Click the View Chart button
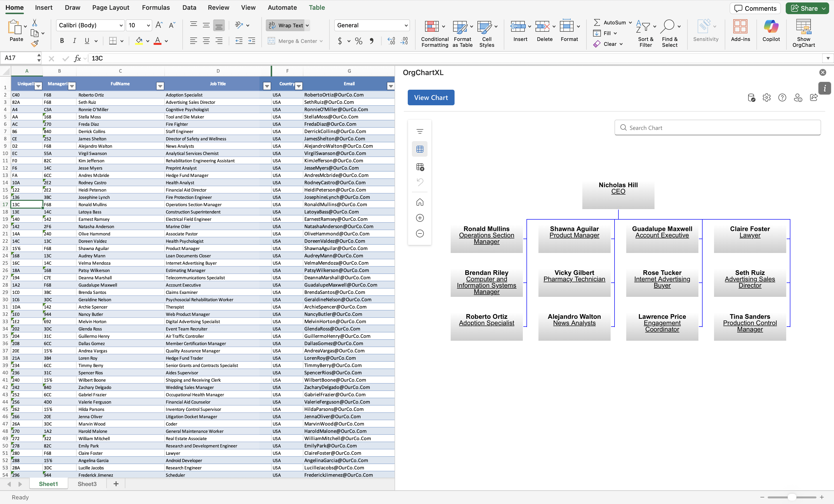The height and width of the screenshot is (504, 834). coord(431,98)
